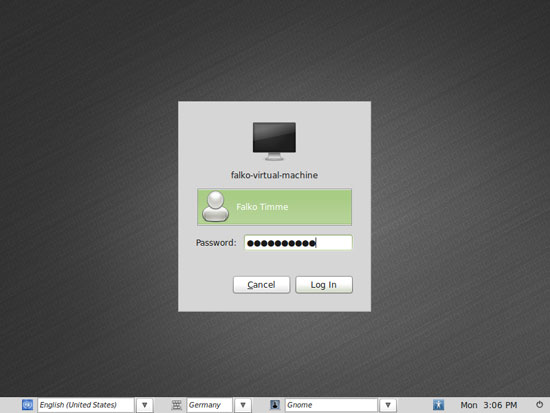Click the Mon 3:06 PM clock
Screen dimensions: 550x413
coord(489,405)
